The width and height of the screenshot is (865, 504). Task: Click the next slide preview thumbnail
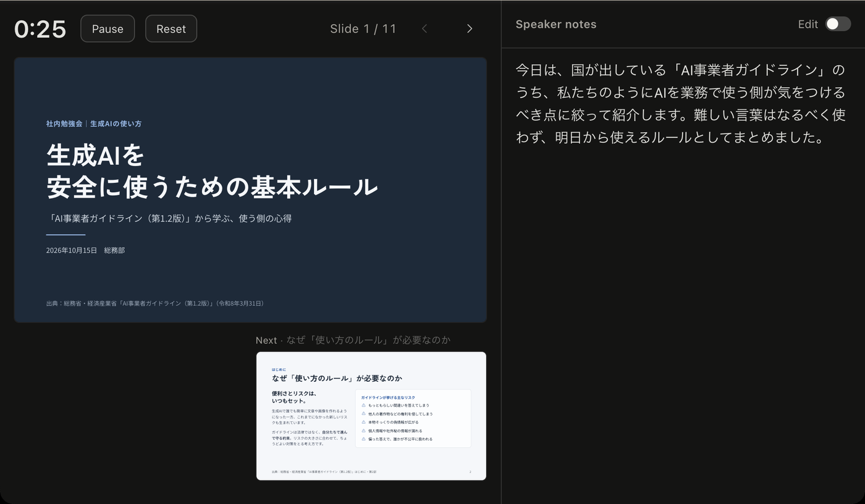[x=371, y=416]
